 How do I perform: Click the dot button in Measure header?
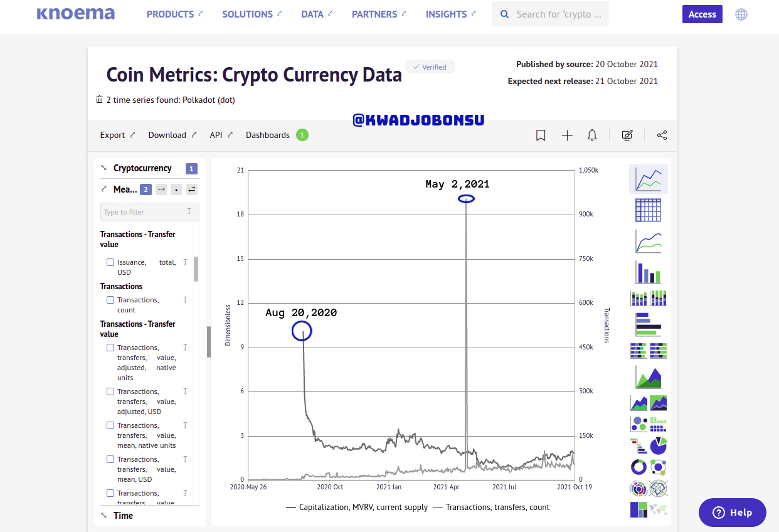[x=176, y=189]
